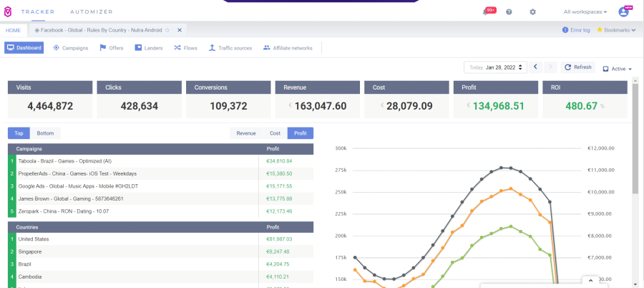
Task: Go to the HOME tab
Action: point(13,30)
